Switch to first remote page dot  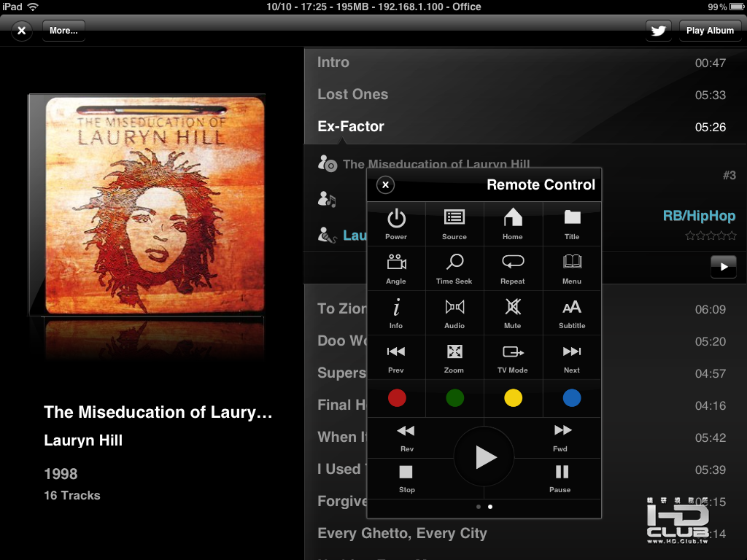point(479,507)
